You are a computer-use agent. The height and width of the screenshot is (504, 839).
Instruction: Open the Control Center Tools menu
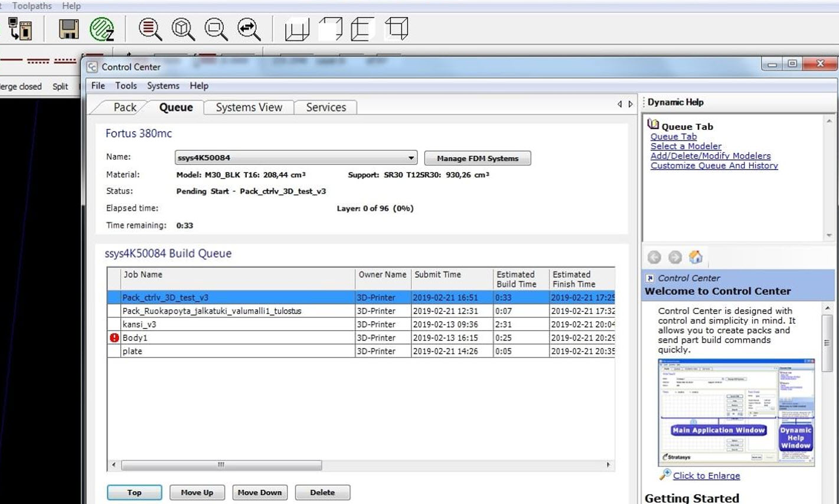click(126, 86)
